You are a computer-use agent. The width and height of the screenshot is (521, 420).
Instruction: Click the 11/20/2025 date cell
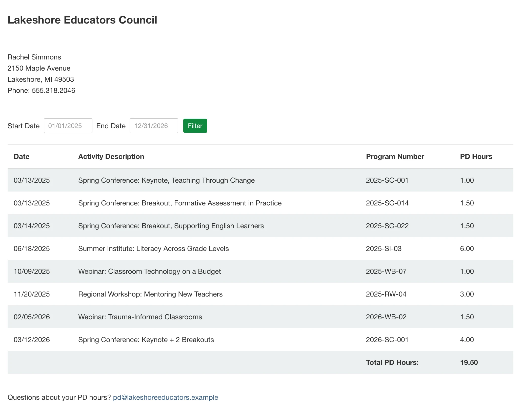(x=32, y=294)
